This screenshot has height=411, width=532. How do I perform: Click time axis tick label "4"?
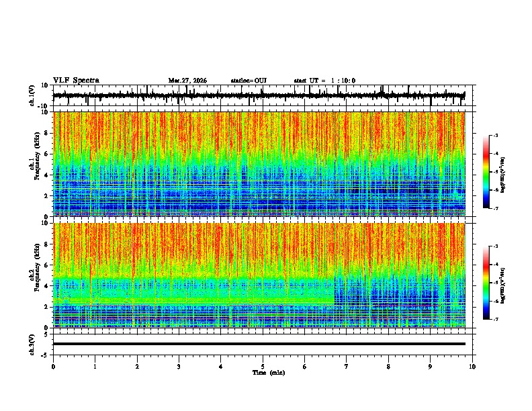[x=221, y=367]
